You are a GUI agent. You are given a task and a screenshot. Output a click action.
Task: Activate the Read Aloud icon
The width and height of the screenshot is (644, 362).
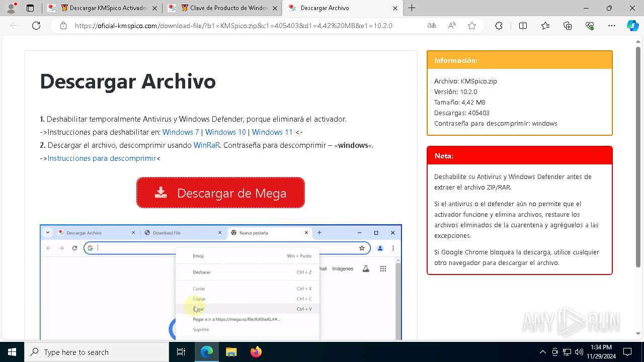coord(452,26)
